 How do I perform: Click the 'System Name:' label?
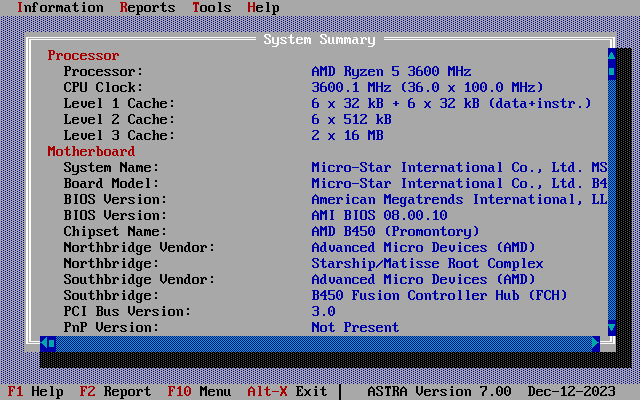111,167
